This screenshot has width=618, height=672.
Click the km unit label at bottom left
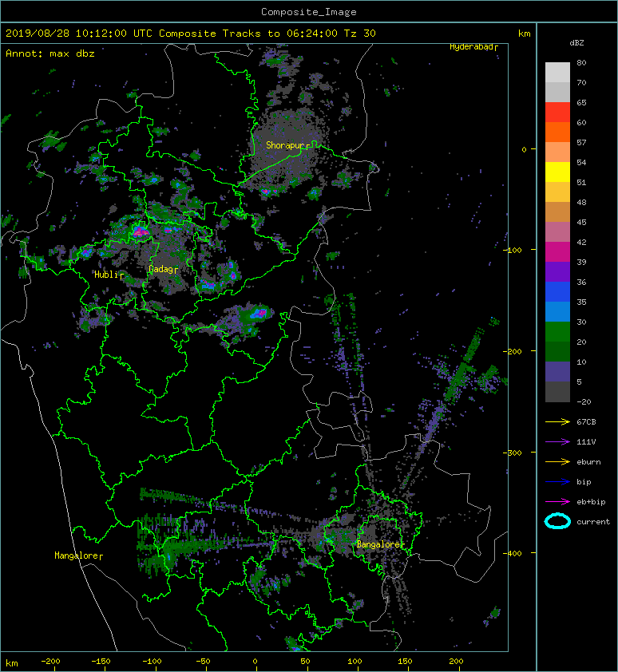[12, 663]
